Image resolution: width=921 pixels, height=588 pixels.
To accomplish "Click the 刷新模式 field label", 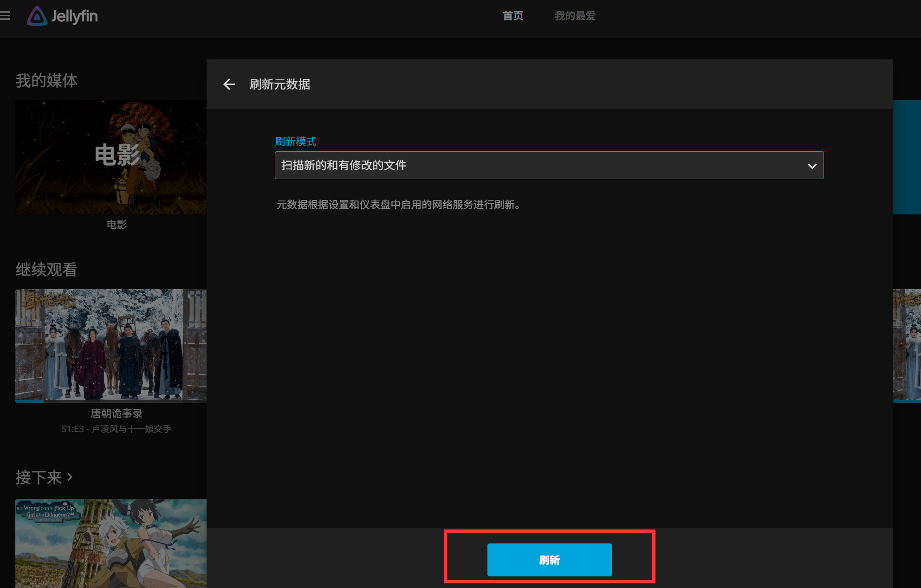I will (x=296, y=142).
